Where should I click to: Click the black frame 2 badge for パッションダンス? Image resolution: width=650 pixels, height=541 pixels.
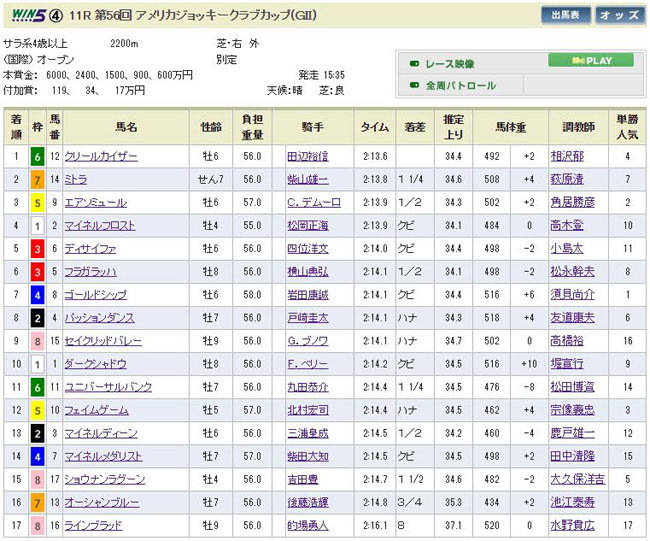[37, 318]
